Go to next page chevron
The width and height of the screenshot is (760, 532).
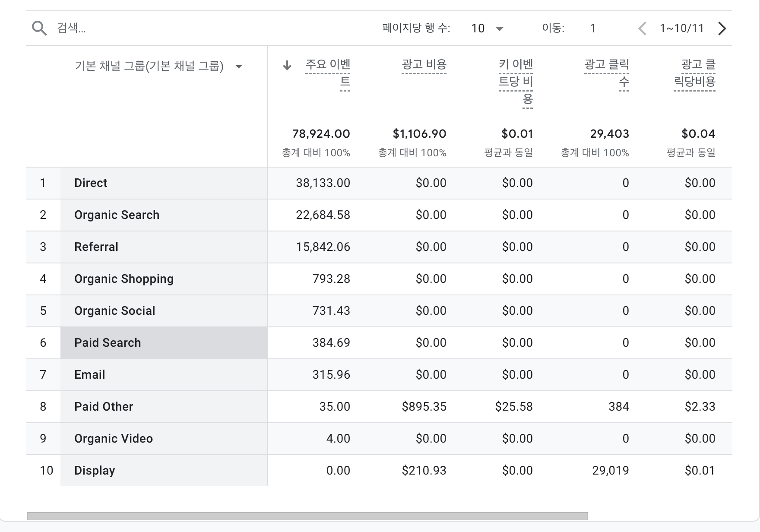click(722, 28)
